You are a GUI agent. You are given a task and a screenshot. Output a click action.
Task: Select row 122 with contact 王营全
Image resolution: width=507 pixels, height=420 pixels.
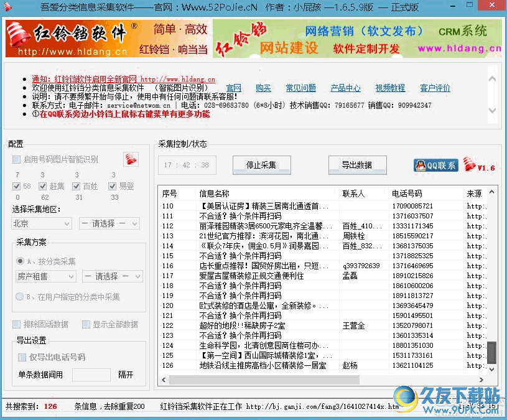[x=323, y=325]
